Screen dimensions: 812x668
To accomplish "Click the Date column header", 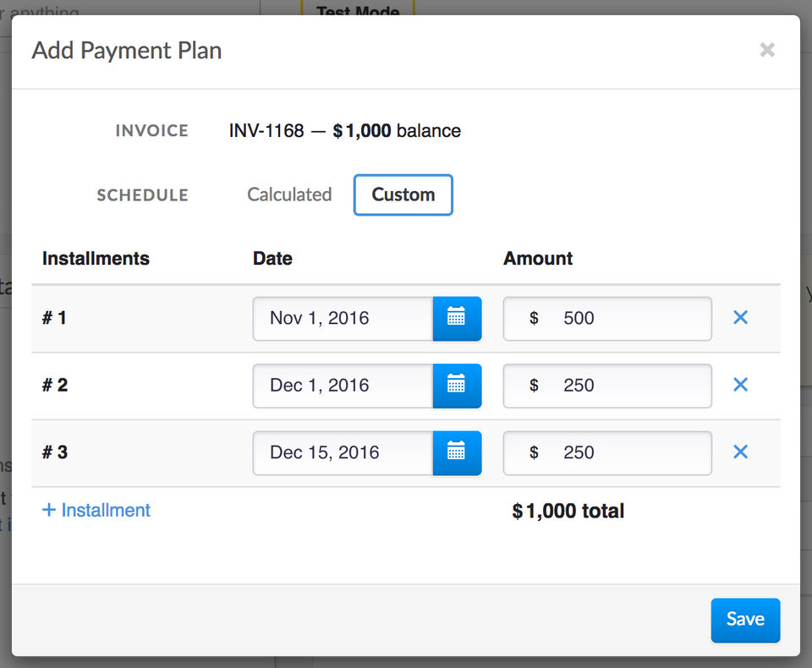I will [x=272, y=259].
